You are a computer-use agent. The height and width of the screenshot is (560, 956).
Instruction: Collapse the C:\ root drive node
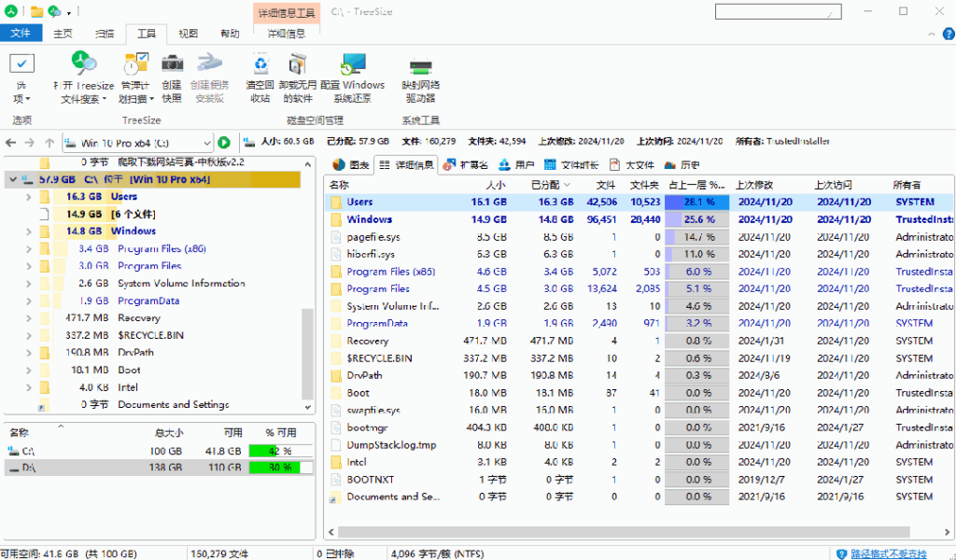pos(11,179)
